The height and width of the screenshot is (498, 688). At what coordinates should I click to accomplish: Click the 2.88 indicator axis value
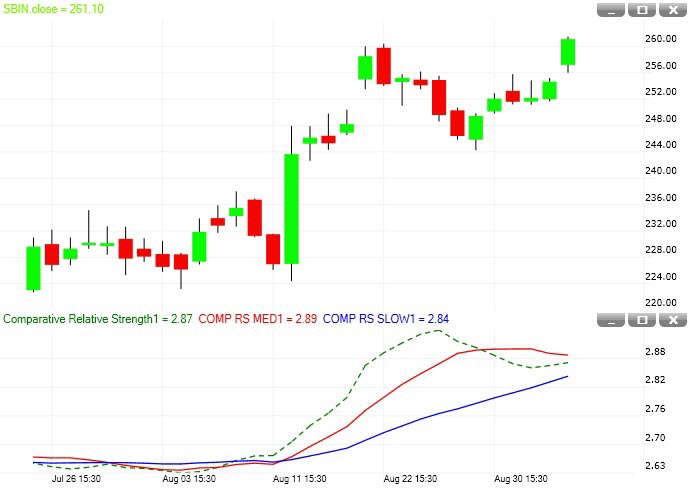point(655,351)
